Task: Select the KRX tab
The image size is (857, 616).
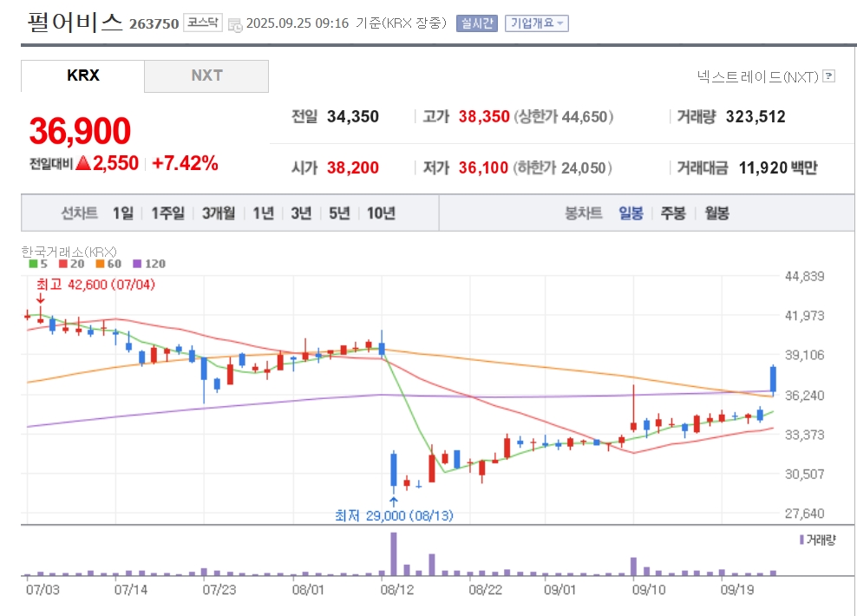Action: point(83,75)
